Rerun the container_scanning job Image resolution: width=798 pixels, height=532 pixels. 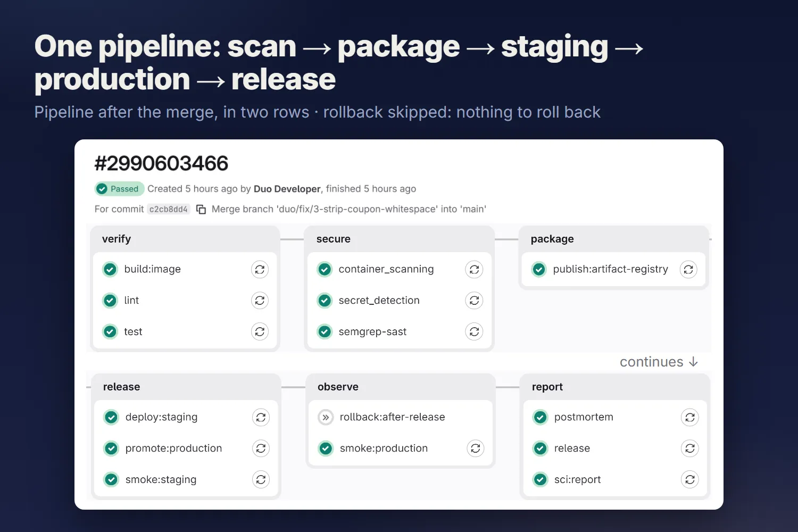click(x=474, y=270)
